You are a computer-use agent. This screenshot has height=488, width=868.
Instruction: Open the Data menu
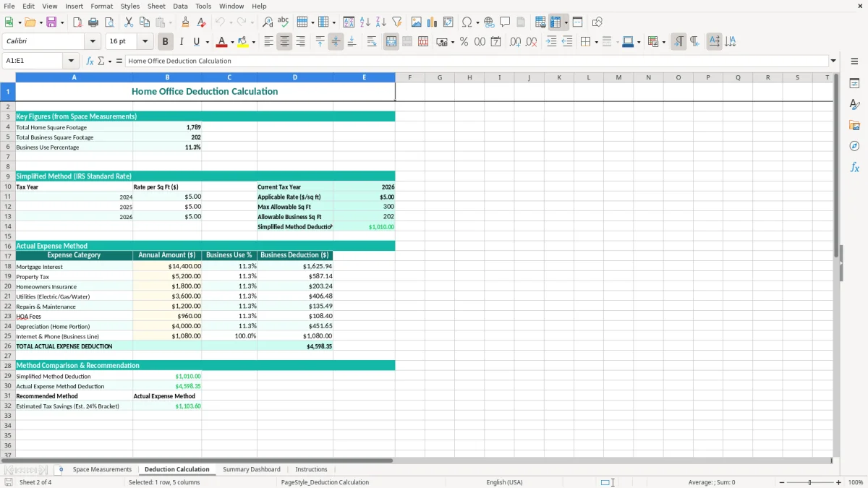click(180, 6)
